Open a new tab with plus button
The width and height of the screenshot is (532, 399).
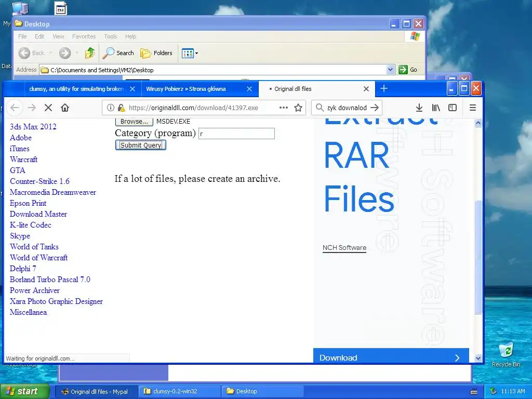coord(384,88)
